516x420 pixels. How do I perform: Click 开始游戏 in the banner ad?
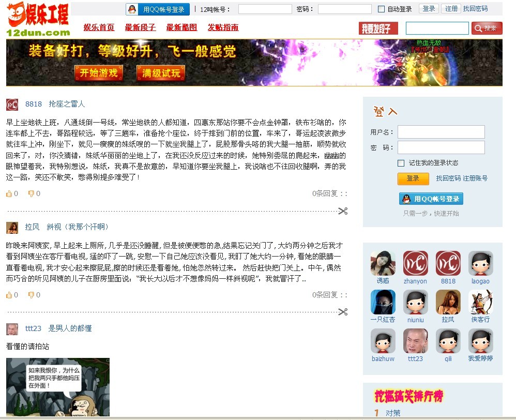coord(99,73)
